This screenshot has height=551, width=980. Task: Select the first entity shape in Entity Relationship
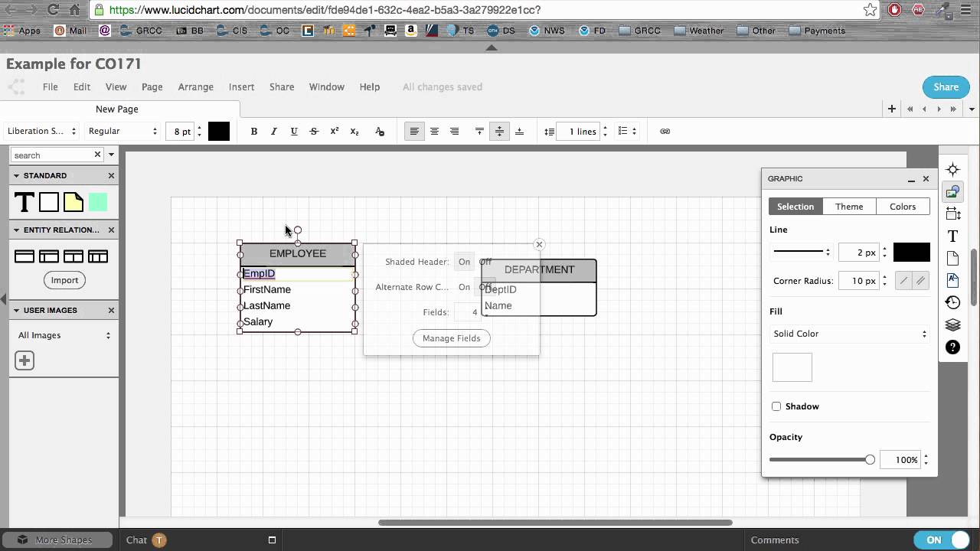coord(24,256)
